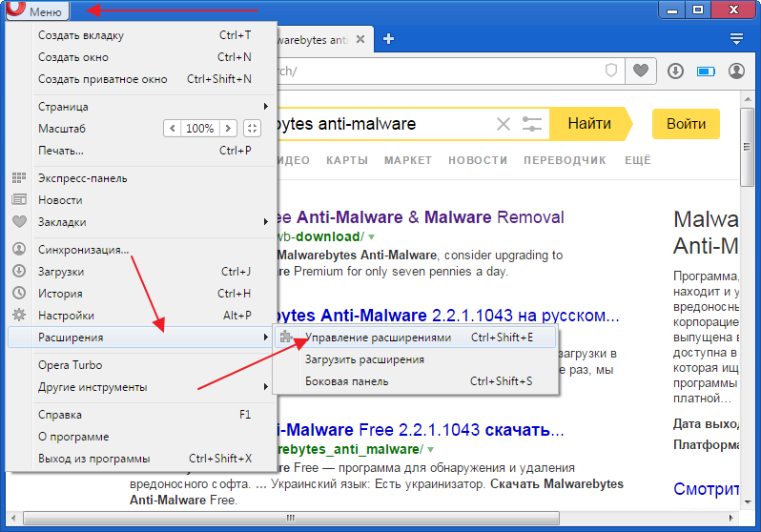This screenshot has height=532, width=761.
Task: Decrease zoom with left arrow in Масштаб
Action: (172, 128)
